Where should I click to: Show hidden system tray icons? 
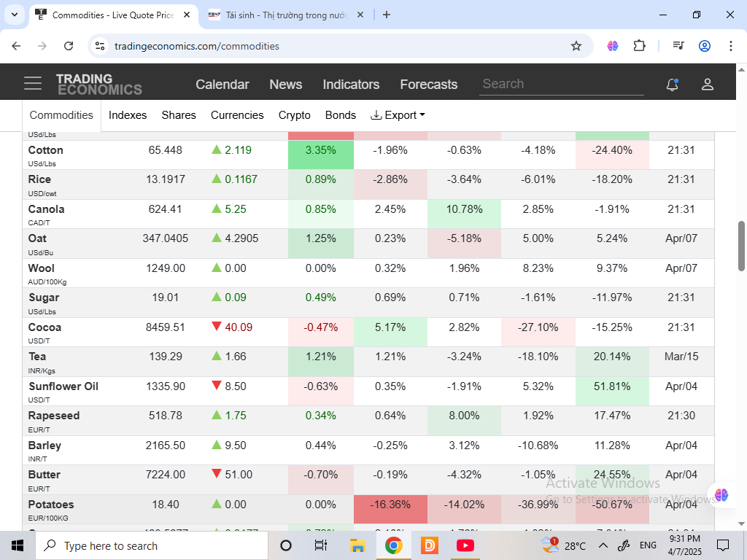pos(603,545)
